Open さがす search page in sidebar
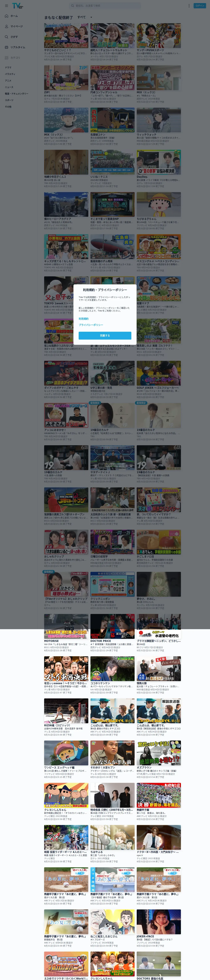 14,37
